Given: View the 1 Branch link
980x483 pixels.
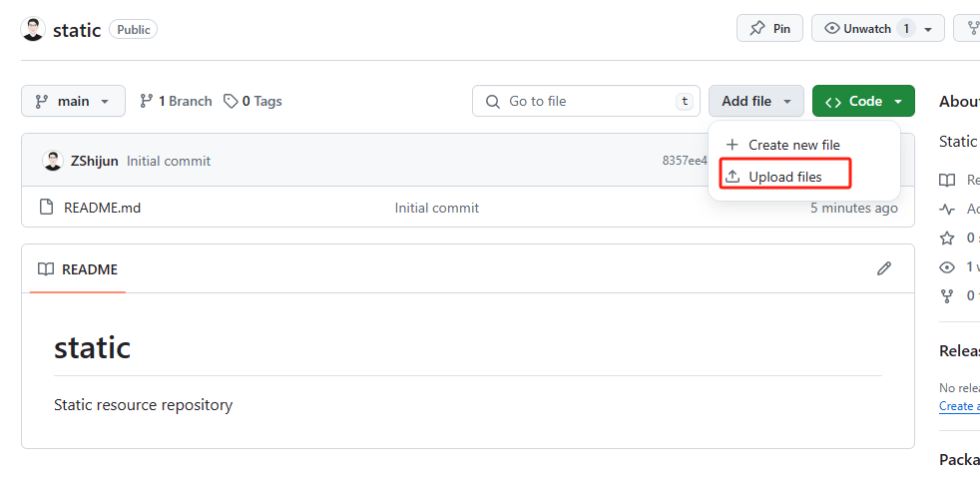Looking at the screenshot, I should tap(176, 101).
